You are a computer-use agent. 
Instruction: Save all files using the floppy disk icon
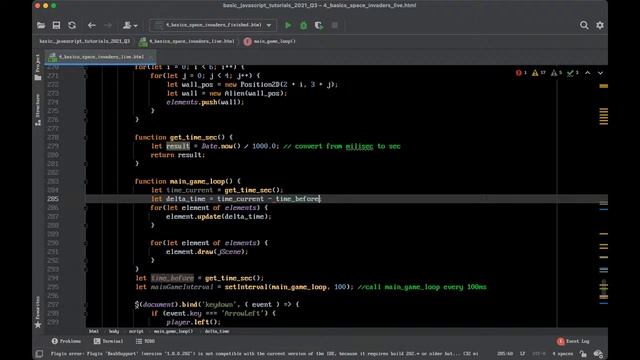click(56, 25)
